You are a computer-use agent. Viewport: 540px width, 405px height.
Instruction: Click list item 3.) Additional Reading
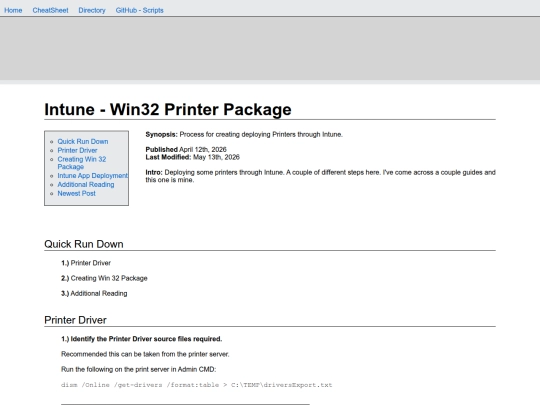tap(94, 293)
